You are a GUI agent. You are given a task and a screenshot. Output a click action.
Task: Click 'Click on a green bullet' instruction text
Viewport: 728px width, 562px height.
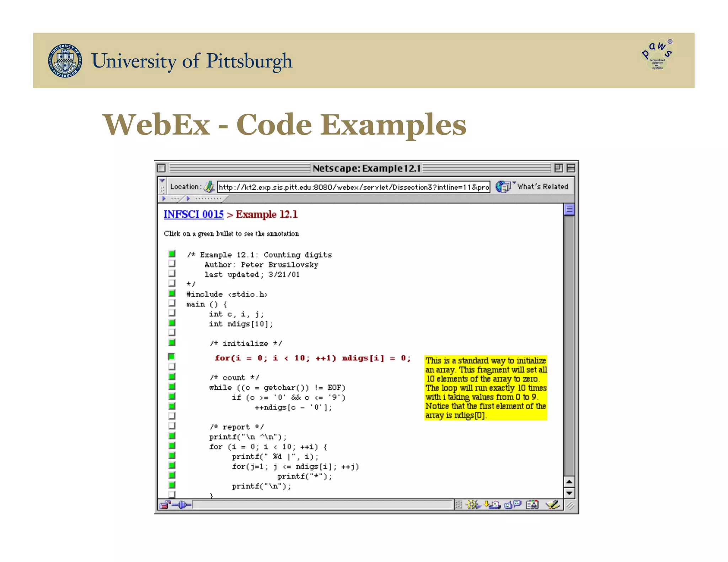[x=231, y=233]
